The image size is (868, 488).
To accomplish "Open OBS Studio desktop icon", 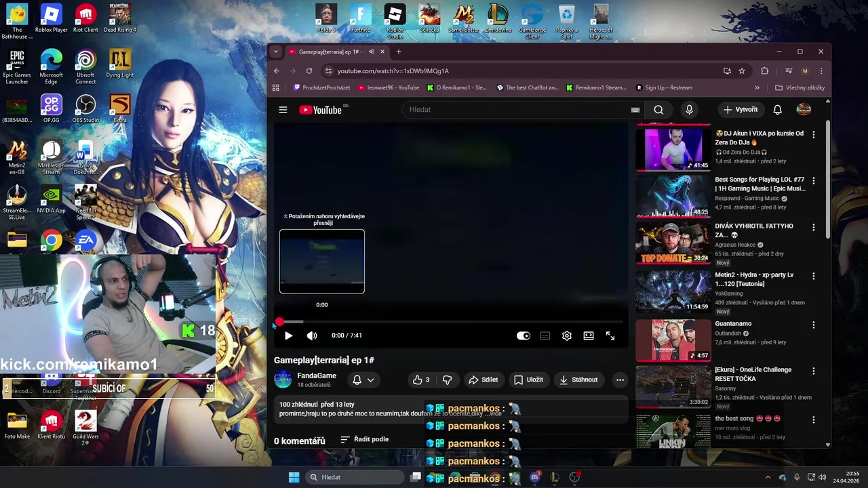I will click(x=85, y=109).
